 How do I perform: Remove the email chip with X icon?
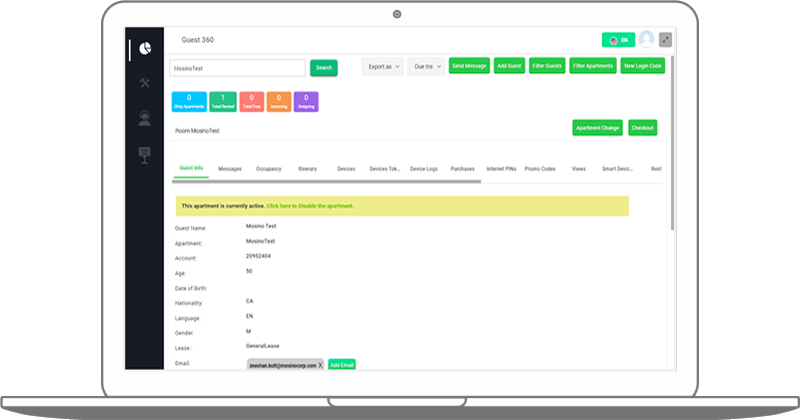click(320, 365)
